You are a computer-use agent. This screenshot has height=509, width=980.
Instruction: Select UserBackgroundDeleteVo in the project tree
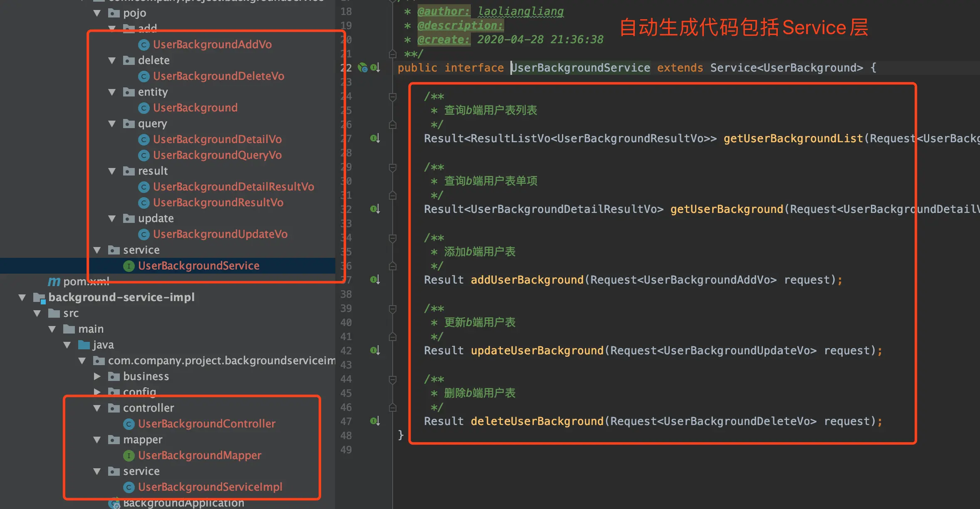point(218,76)
